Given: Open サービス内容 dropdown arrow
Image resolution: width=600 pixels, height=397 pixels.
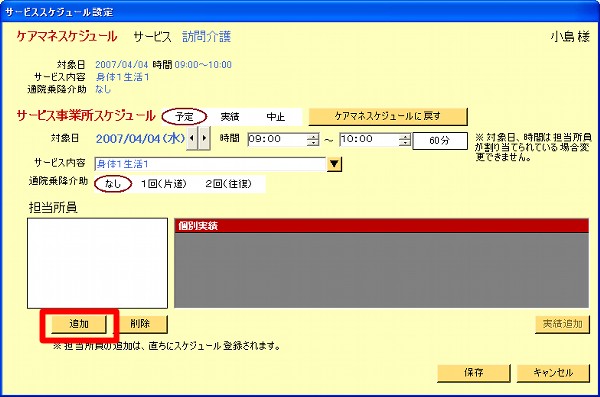Looking at the screenshot, I should click(x=334, y=164).
